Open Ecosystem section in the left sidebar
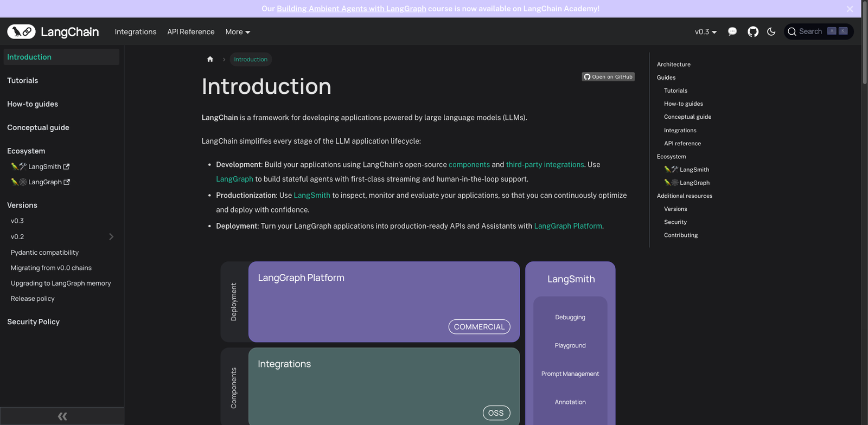This screenshot has width=868, height=425. click(26, 151)
